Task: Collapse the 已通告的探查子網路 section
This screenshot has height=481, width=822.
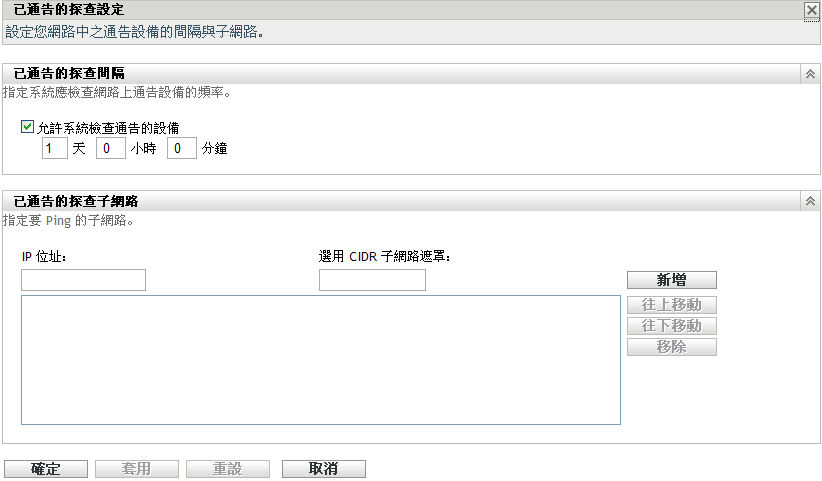Action: click(810, 201)
